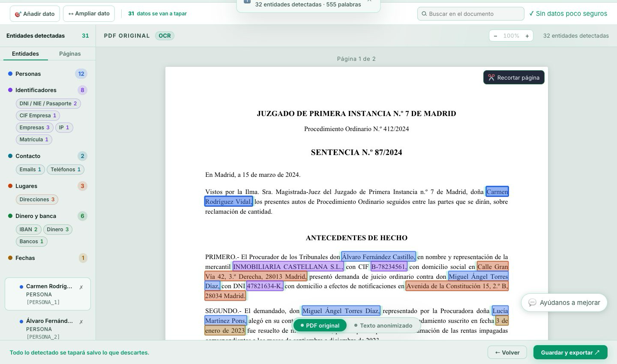The image size is (617, 364).
Task: Click highlighted name Lucía at line end
Action: click(x=500, y=311)
